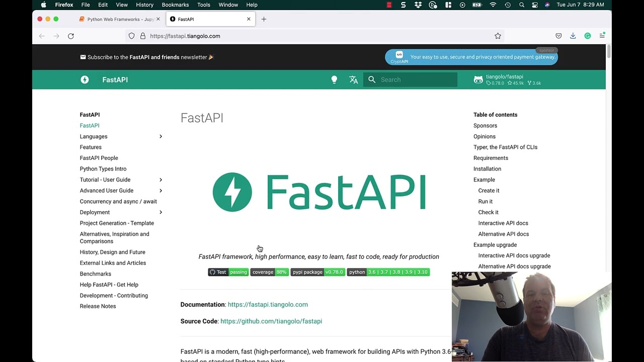Click the python versions badge
644x362 pixels.
coord(388,272)
